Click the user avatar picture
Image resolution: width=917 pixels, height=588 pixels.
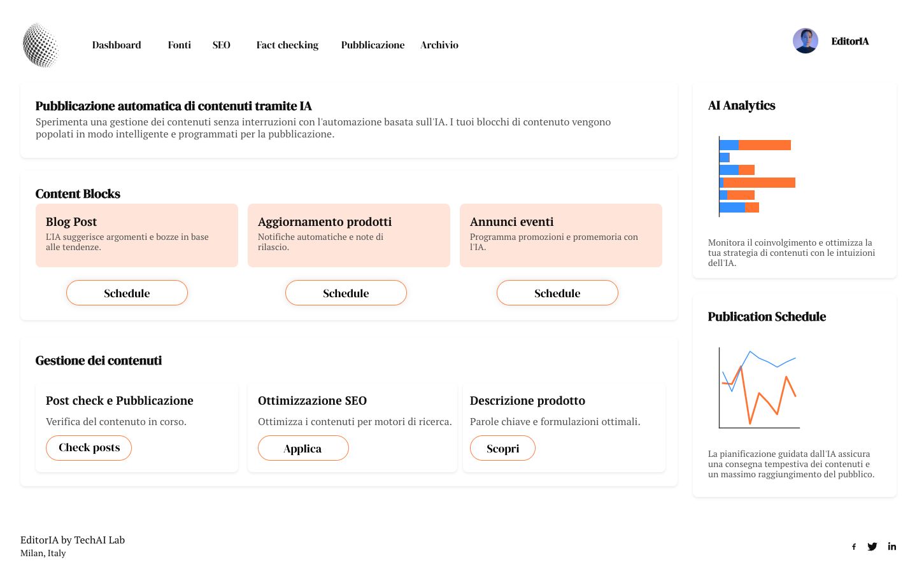pos(806,41)
